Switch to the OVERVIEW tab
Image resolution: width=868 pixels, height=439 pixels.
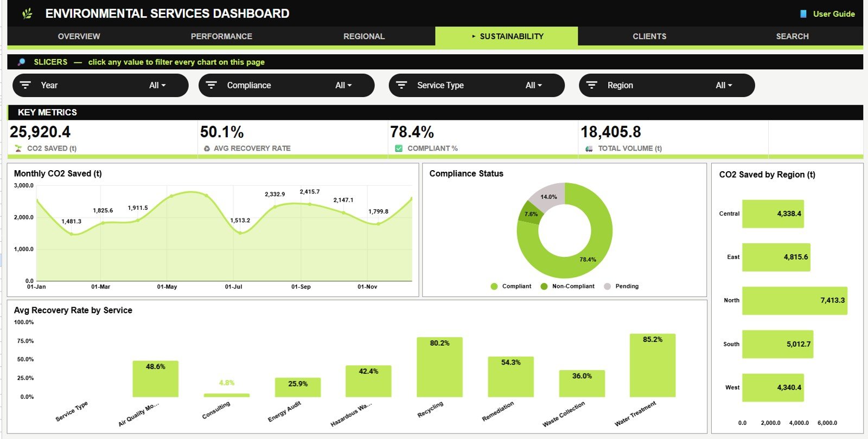(79, 36)
